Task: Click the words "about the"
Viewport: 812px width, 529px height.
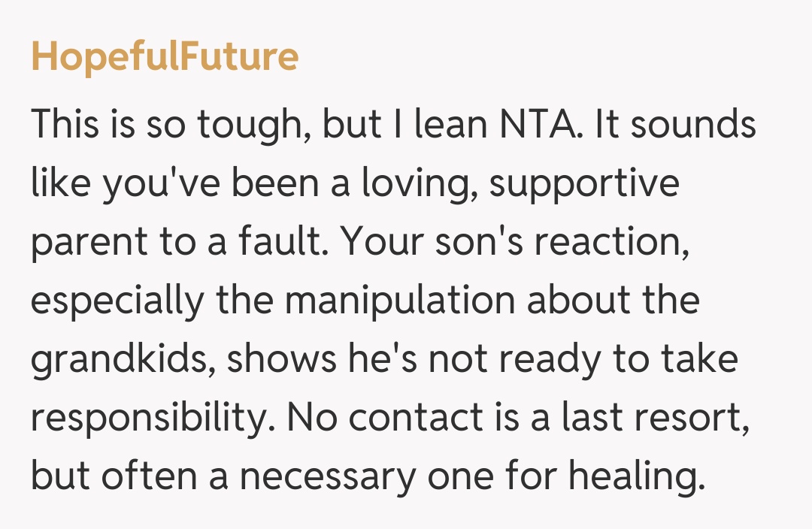Action: (611, 301)
